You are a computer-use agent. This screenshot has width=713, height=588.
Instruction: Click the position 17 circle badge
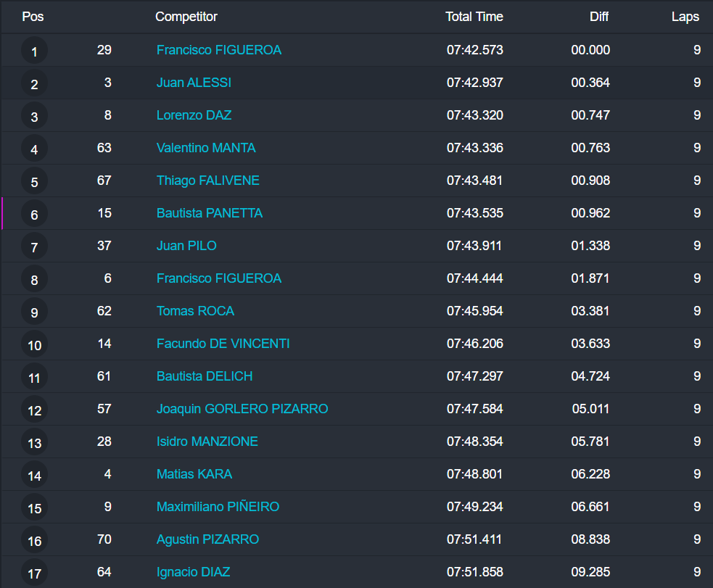(34, 573)
